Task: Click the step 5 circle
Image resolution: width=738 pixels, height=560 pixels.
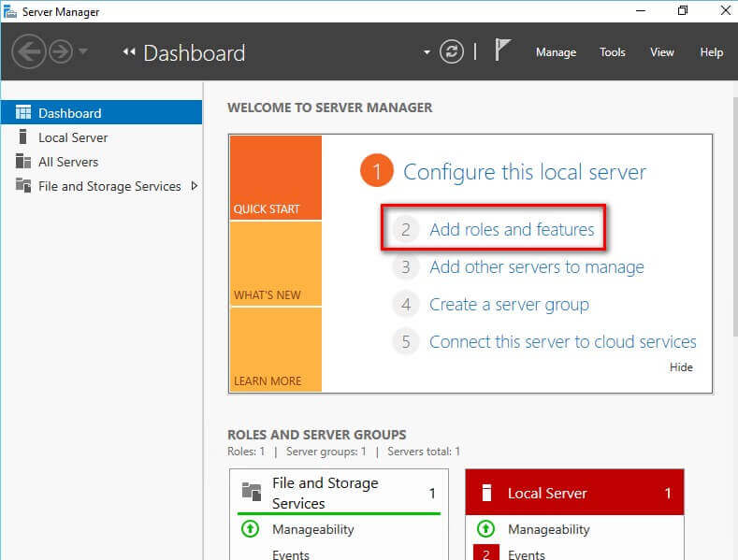Action: click(x=406, y=342)
